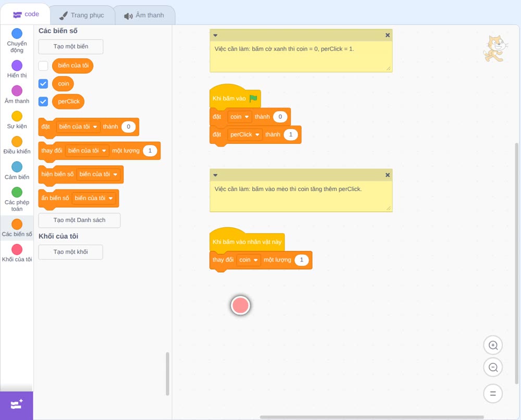Click the 'Tạo một biến' button
The width and height of the screenshot is (521, 420).
click(71, 46)
